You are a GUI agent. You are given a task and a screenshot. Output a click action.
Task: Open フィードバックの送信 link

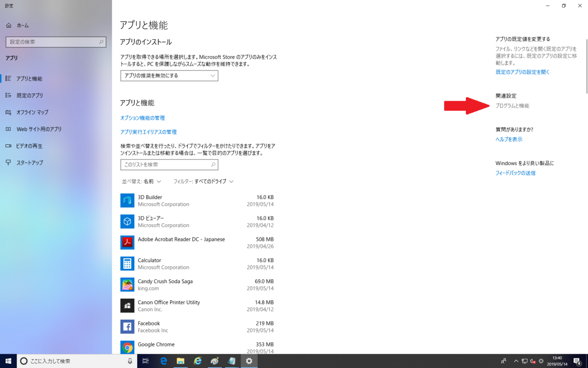515,173
